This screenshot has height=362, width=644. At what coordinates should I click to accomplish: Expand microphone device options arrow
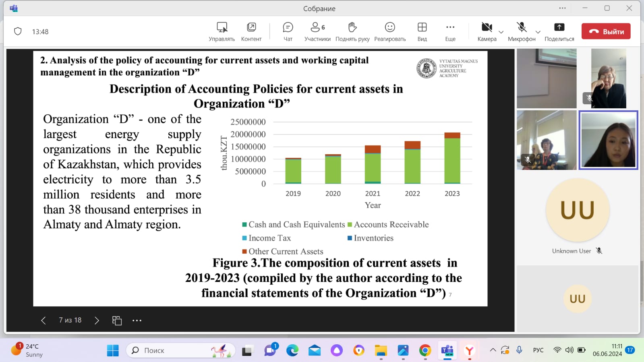click(538, 32)
